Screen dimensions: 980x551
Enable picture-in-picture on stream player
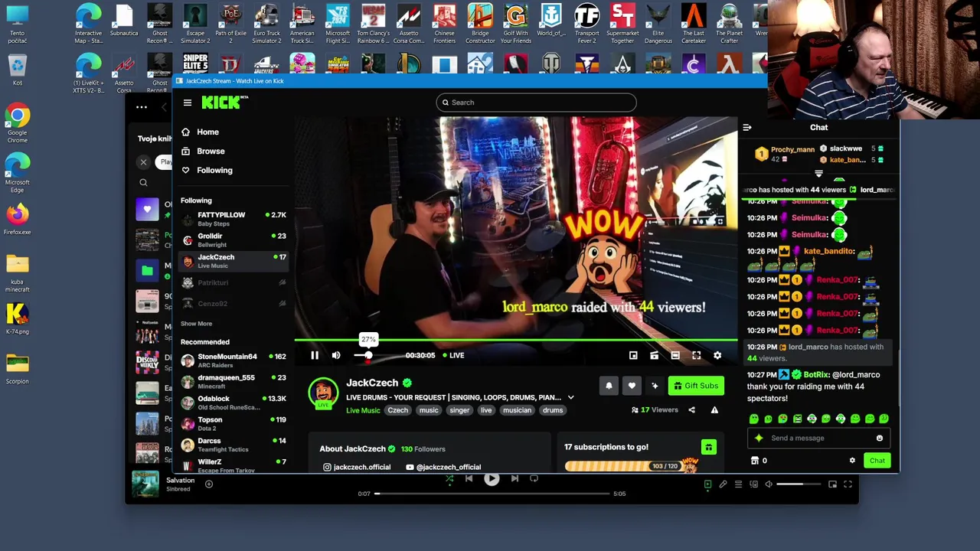[x=633, y=355]
